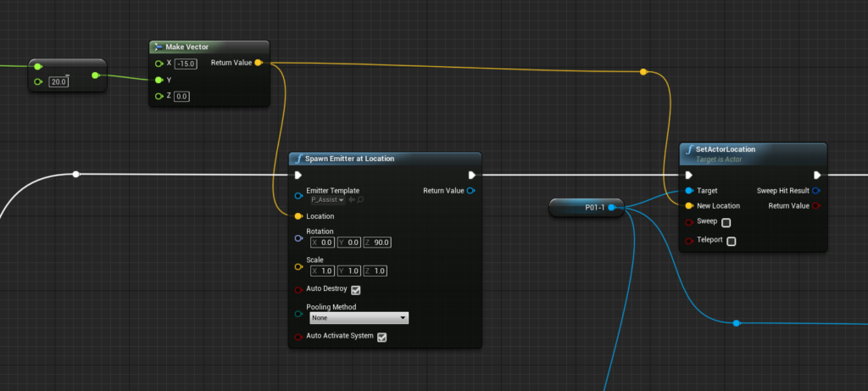868x391 pixels.
Task: Click the Rotation Y value field
Action: [348, 242]
